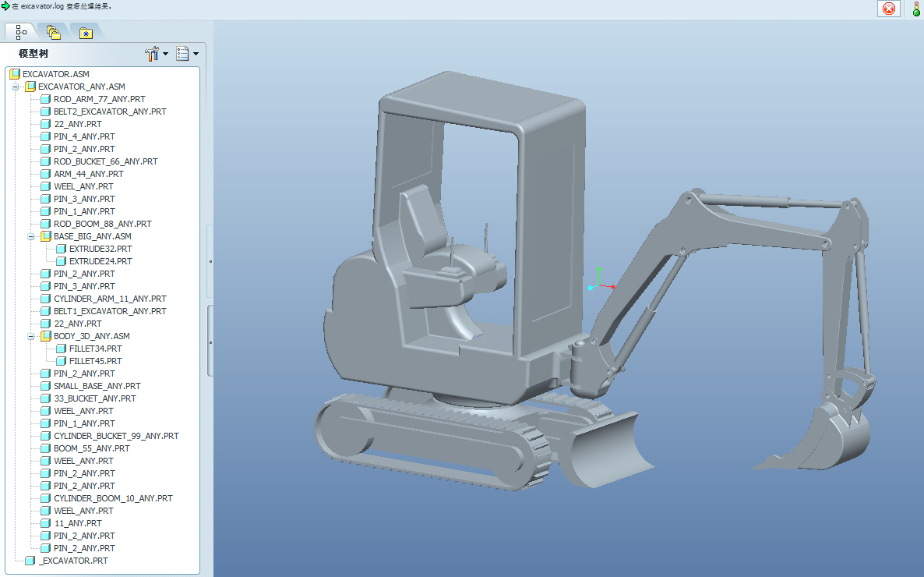Collapse the EXCAVATOR_ANY.ASM node
This screenshot has height=577, width=924.
(x=16, y=87)
